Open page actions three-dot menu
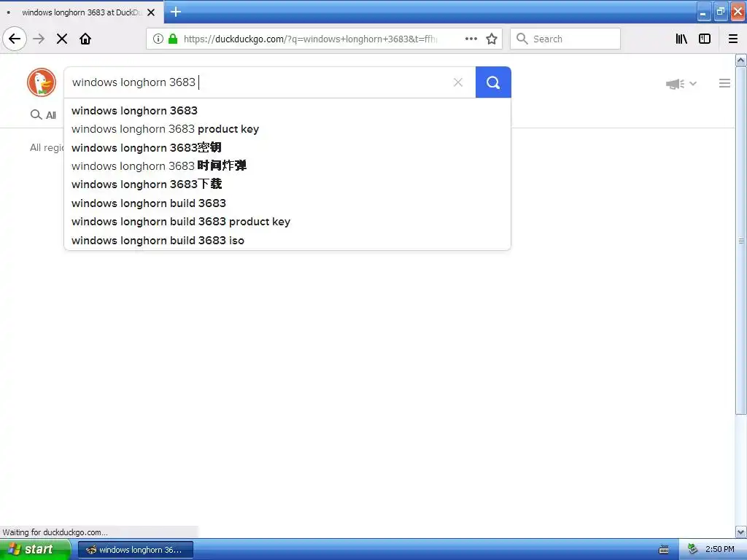Image resolution: width=747 pixels, height=560 pixels. pos(471,39)
